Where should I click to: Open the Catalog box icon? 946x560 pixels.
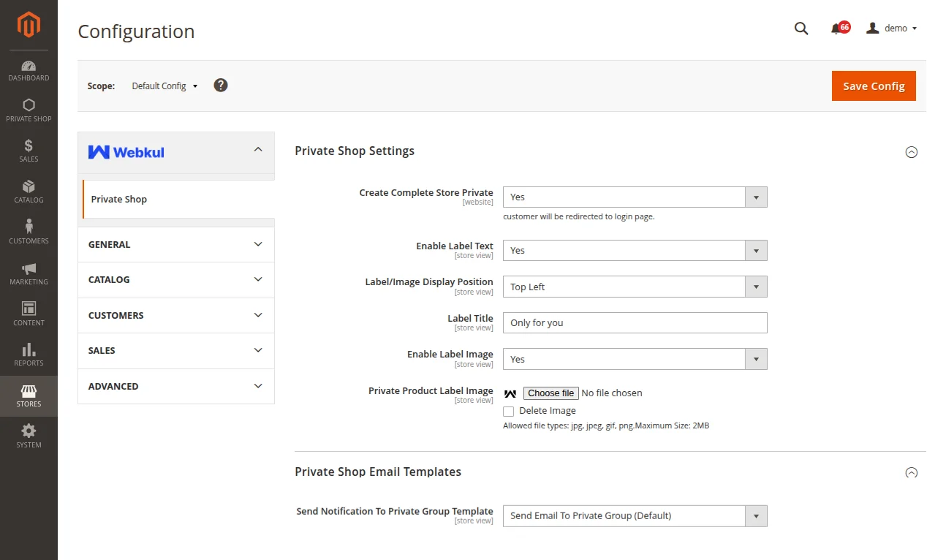click(29, 186)
